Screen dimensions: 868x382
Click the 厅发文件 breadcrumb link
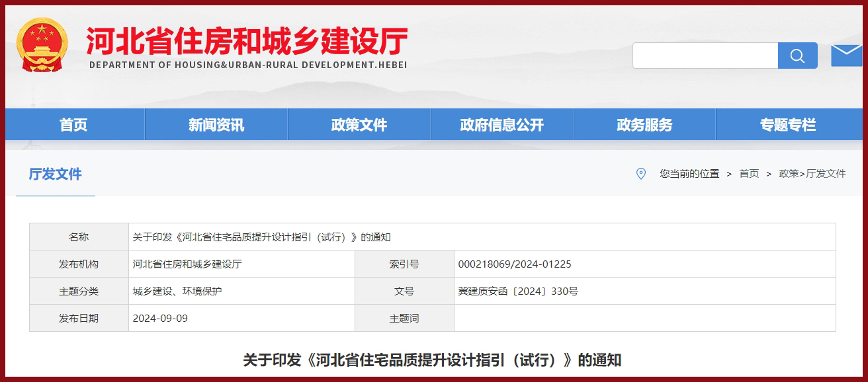coord(826,174)
